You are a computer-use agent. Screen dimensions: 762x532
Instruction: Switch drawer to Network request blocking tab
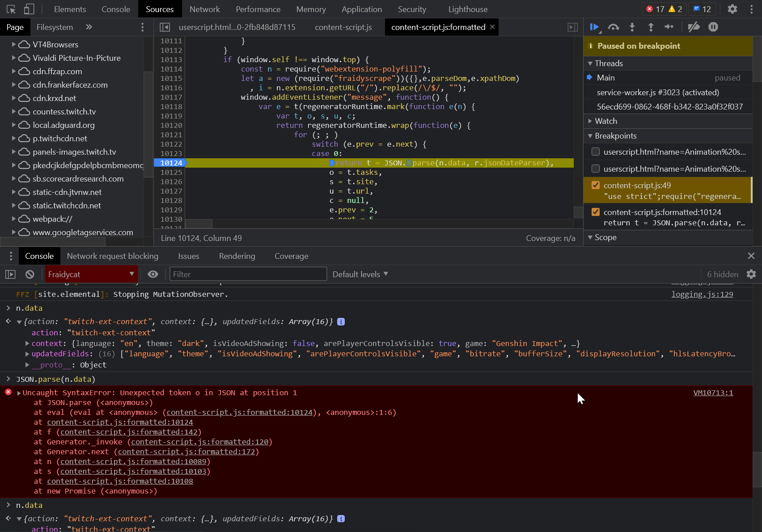[113, 256]
